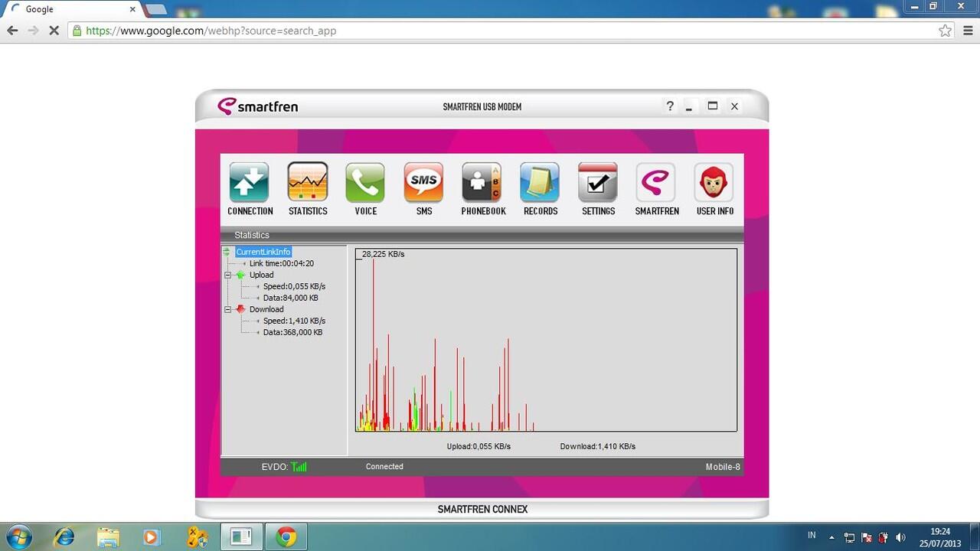This screenshot has width=980, height=551.
Task: Stop loading the page in Chrome
Action: 54,31
